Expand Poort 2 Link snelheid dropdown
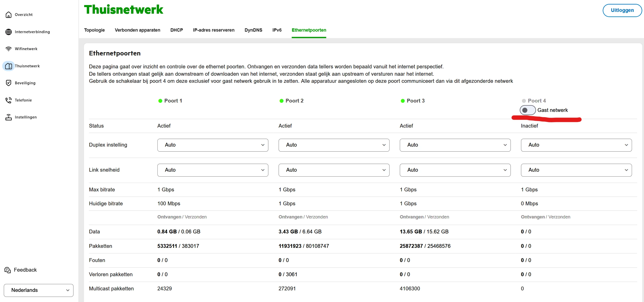 click(x=334, y=170)
